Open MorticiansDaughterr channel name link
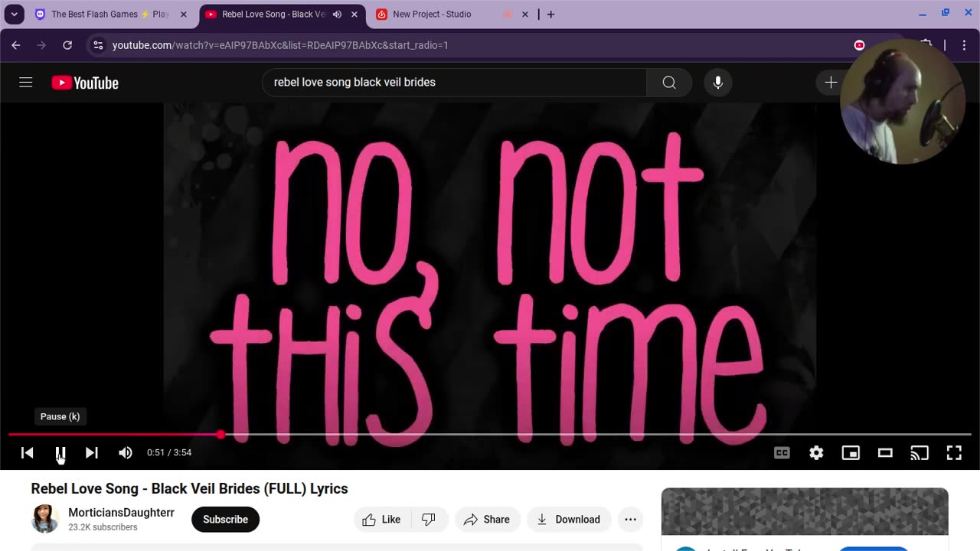The width and height of the screenshot is (980, 551). pos(121,513)
